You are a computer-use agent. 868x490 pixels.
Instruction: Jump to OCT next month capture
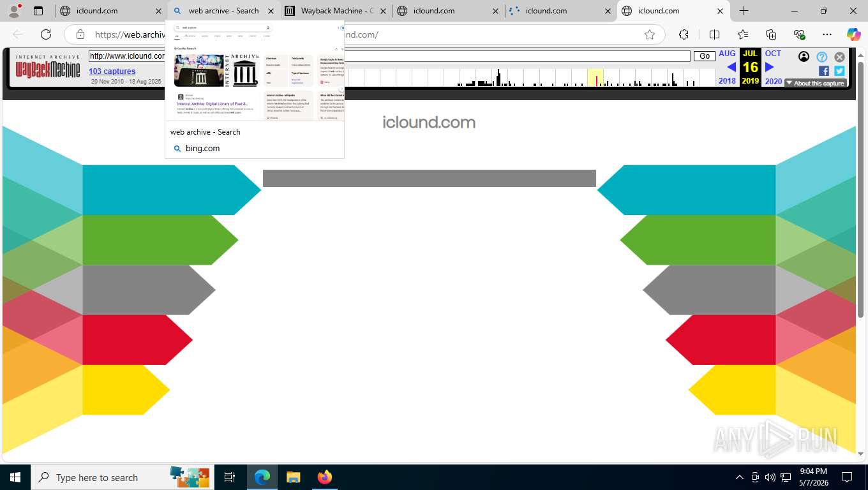(773, 54)
